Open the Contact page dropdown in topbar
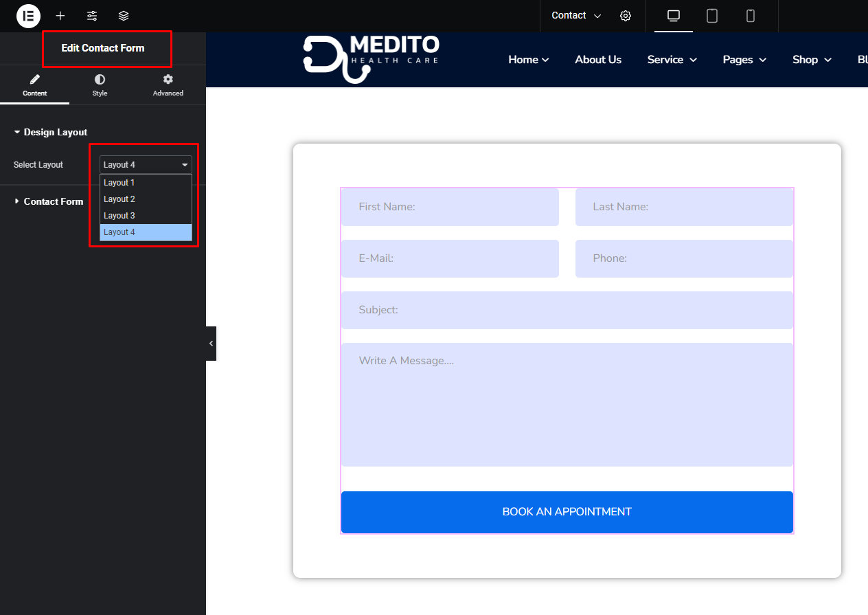The height and width of the screenshot is (615, 868). 575,16
